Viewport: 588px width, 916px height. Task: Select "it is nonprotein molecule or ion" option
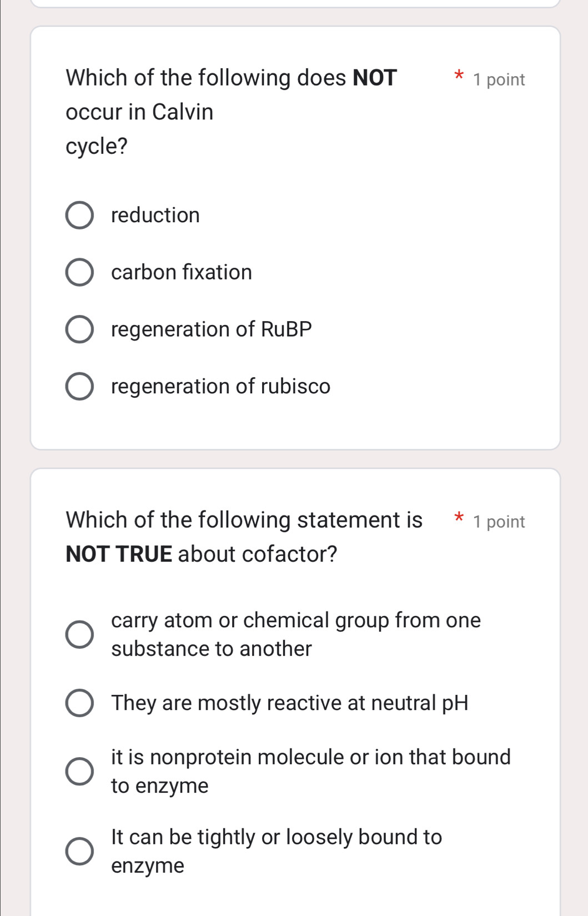[x=79, y=771]
